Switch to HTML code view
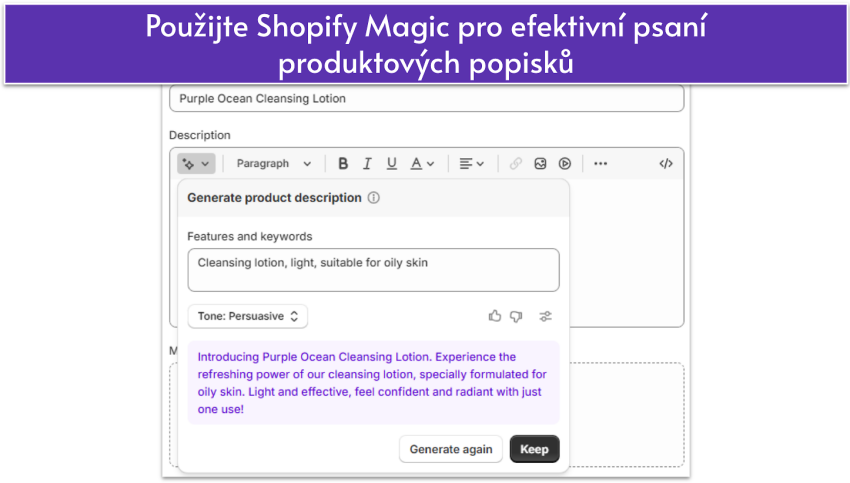This screenshot has width=850, height=483. [x=666, y=164]
